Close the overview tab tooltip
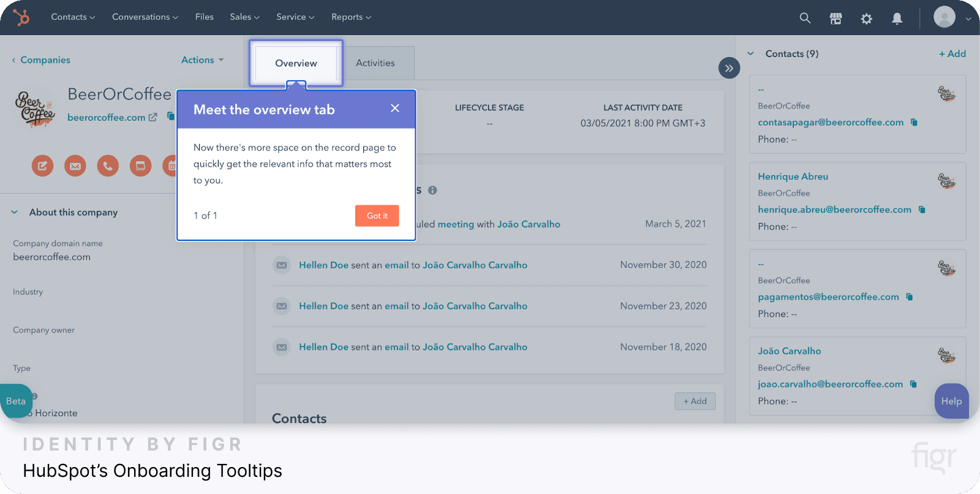 (x=395, y=108)
